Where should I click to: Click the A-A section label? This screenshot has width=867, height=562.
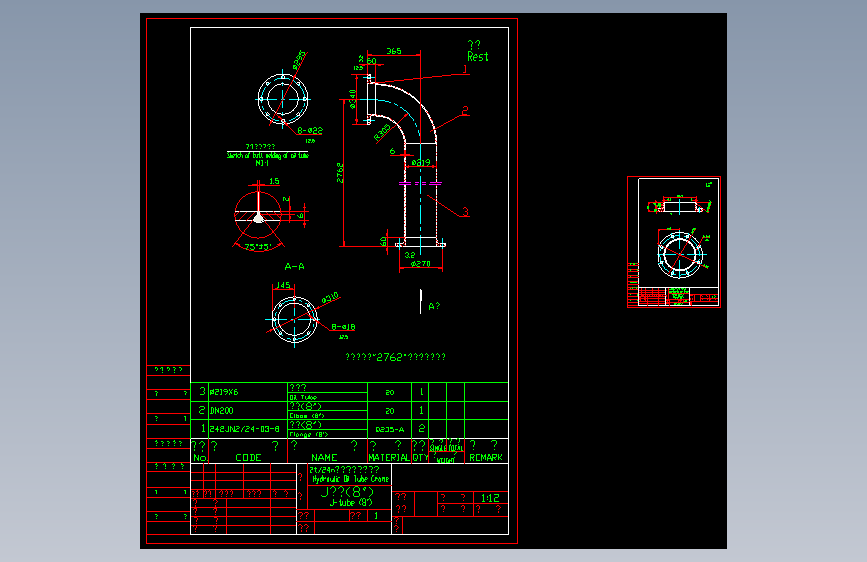pos(294,267)
